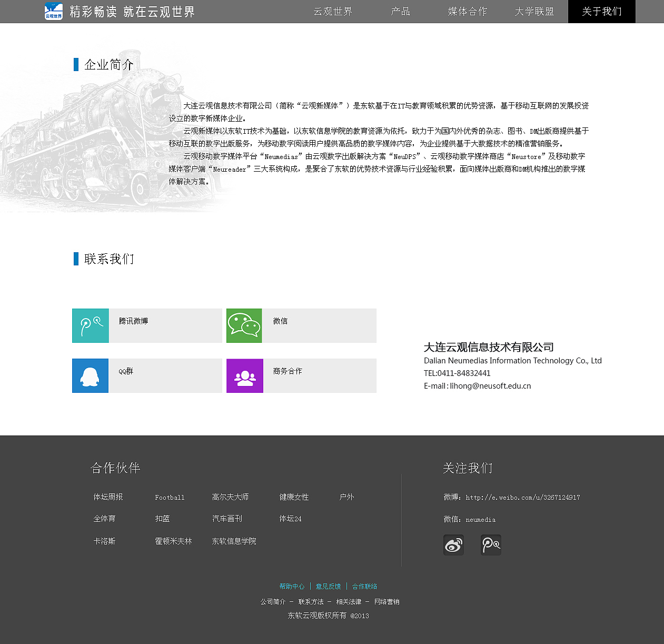Open the 东软信息学院 partner link

(x=233, y=541)
